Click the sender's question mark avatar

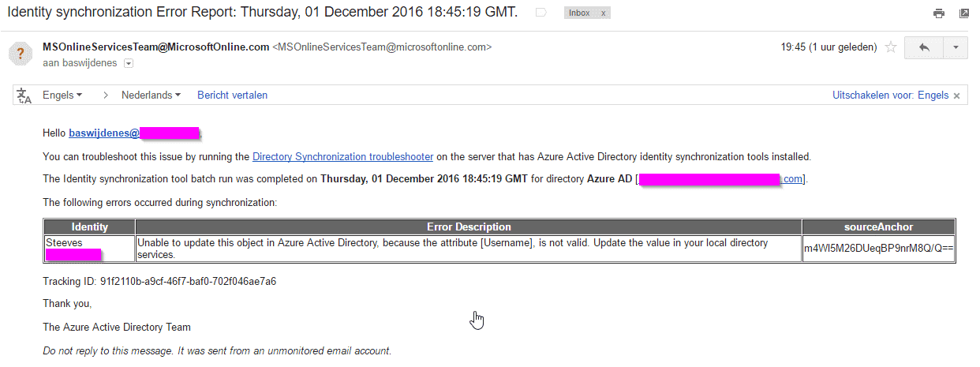(20, 54)
